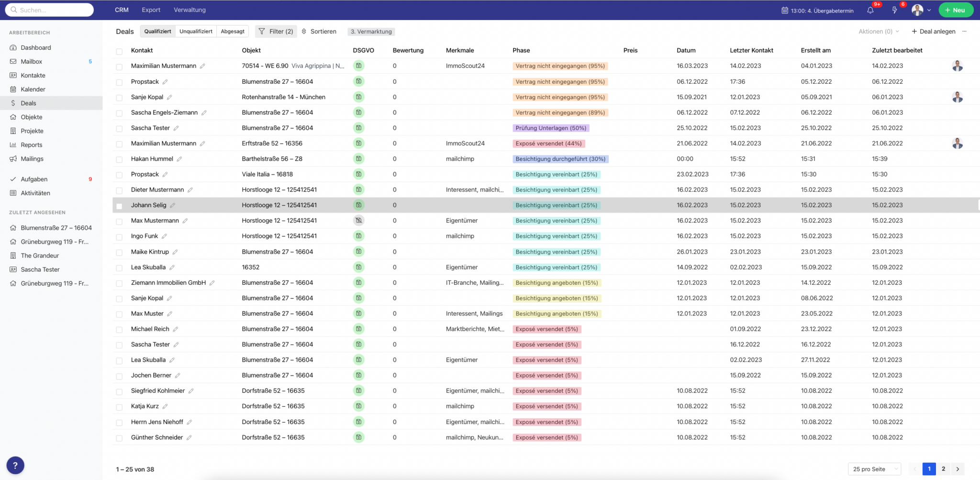Click the help question mark button
The width and height of the screenshot is (980, 480).
pos(15,465)
